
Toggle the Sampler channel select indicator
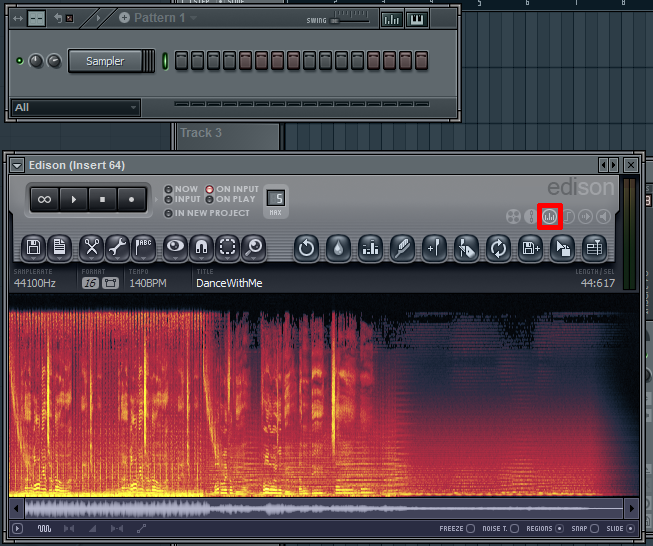pos(165,61)
